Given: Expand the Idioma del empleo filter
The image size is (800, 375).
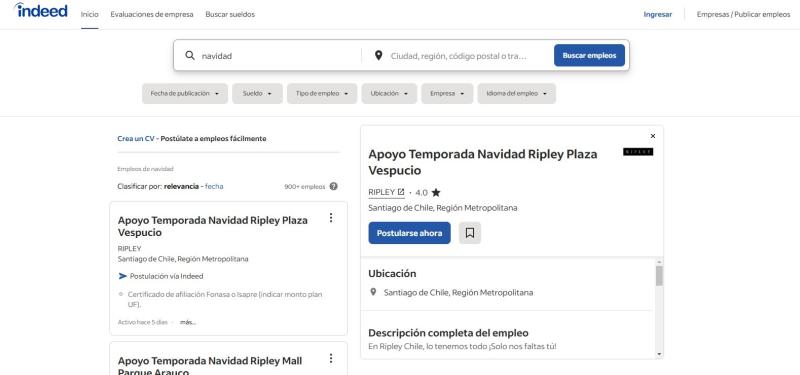Looking at the screenshot, I should click(516, 93).
